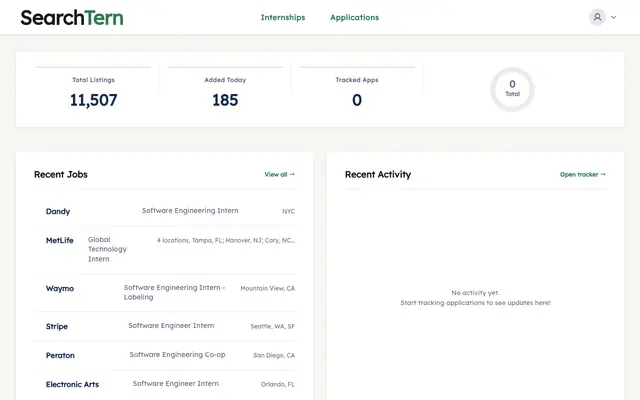Click the Total Listings 11,507 stat
The width and height of the screenshot is (640, 400).
tap(93, 92)
